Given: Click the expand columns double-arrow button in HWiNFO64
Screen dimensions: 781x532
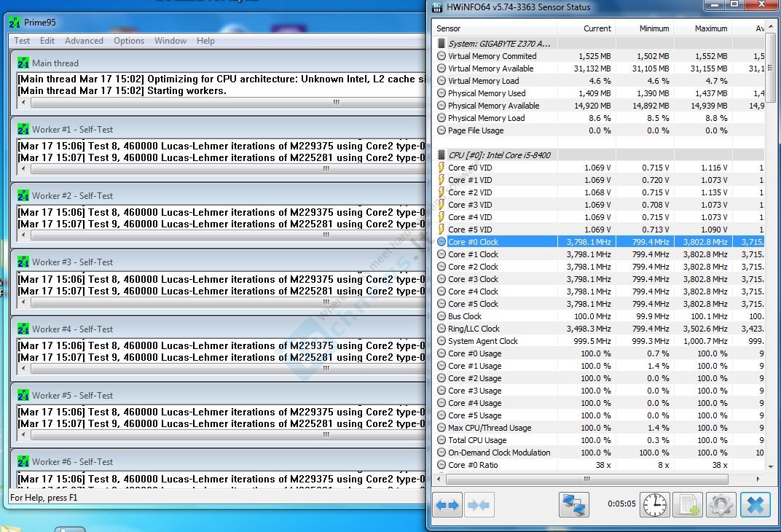Looking at the screenshot, I should click(447, 505).
